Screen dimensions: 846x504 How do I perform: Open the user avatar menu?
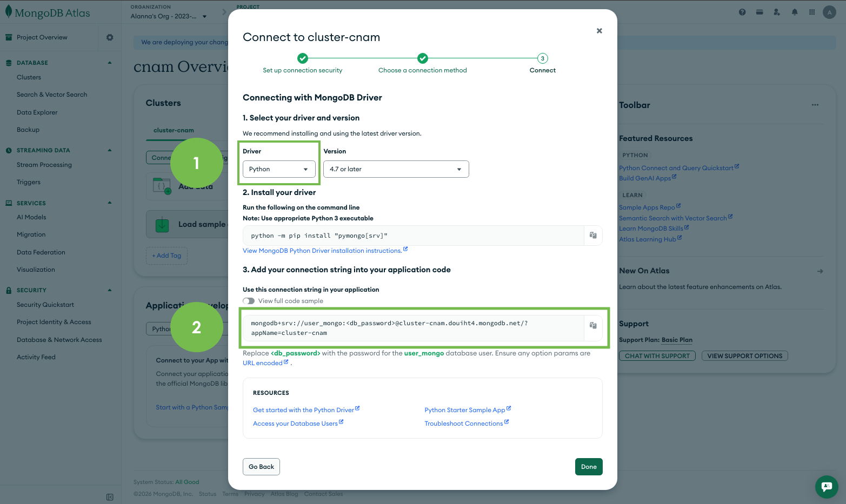(829, 12)
